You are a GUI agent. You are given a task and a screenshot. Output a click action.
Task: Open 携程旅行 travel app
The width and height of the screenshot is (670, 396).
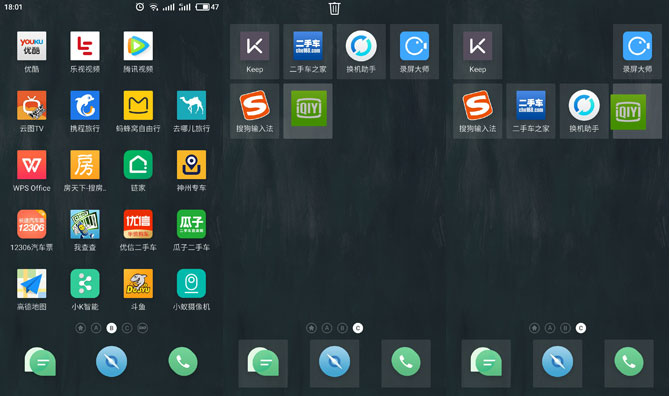pos(85,105)
